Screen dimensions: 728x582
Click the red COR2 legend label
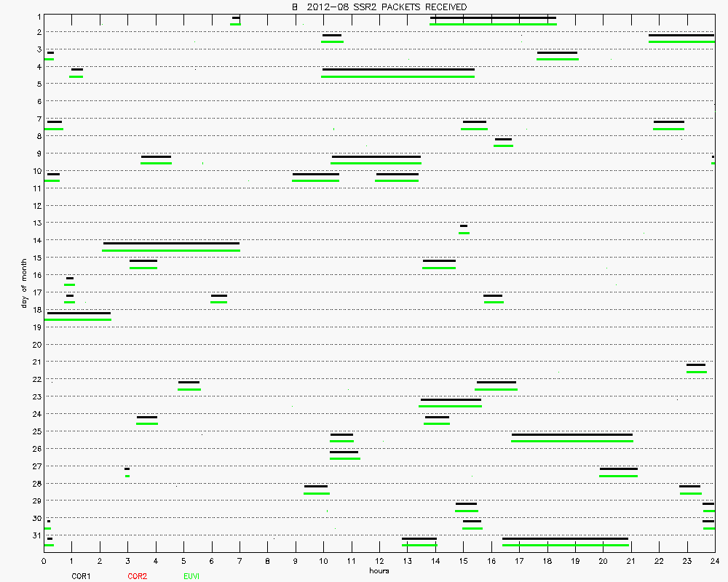(x=137, y=576)
